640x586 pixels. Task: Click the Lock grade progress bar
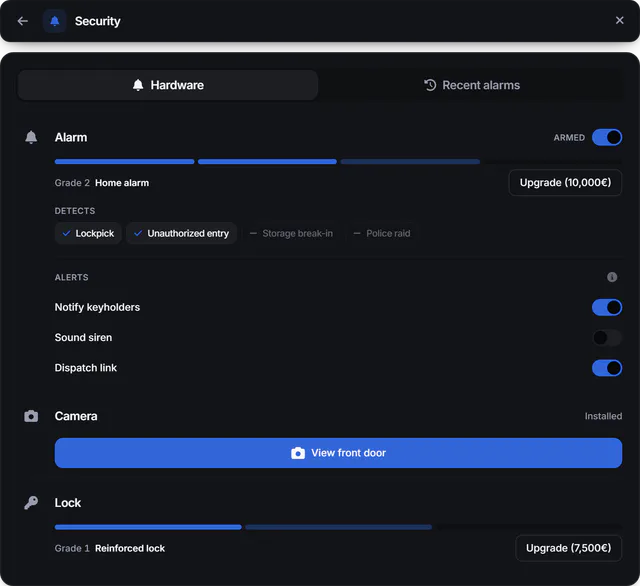[338, 527]
